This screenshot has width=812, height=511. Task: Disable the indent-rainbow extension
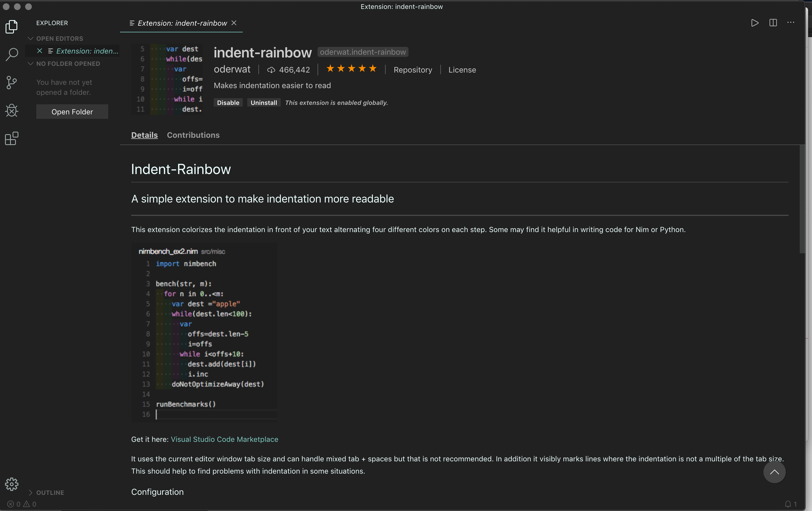(228, 102)
